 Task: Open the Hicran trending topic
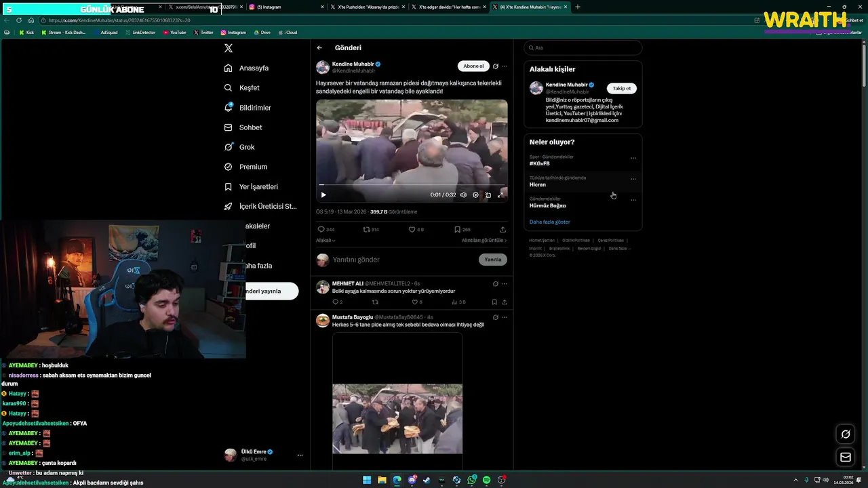point(538,185)
